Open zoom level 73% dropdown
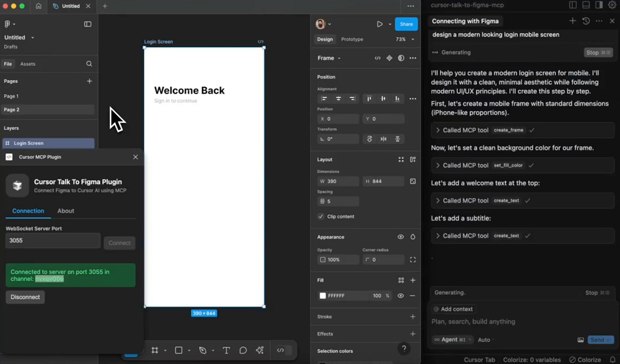The height and width of the screenshot is (364, 620). [413, 39]
